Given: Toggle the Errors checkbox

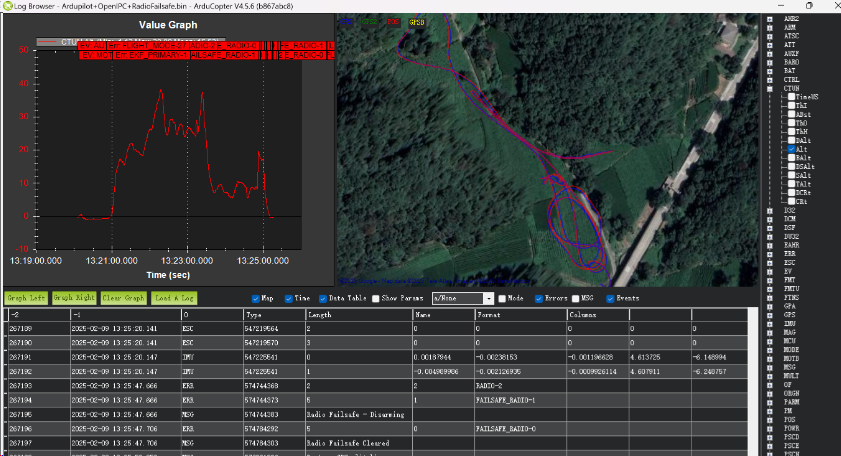Looking at the screenshot, I should coord(539,298).
